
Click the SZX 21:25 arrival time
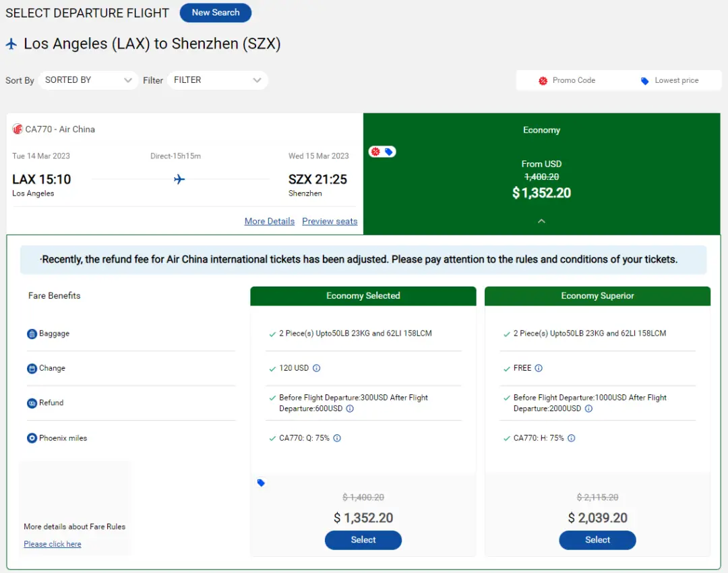coord(317,179)
